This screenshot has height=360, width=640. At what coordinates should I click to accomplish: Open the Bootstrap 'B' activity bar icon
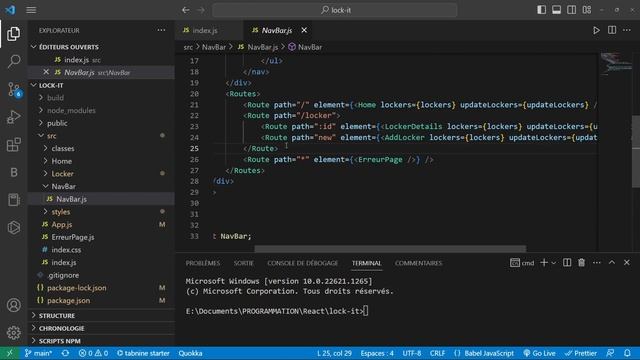[13, 172]
